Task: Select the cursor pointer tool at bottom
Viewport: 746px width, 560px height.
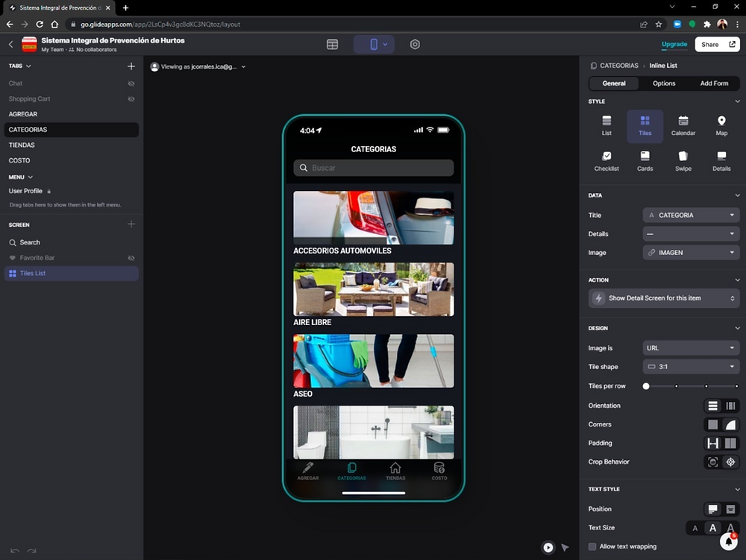Action: click(565, 547)
